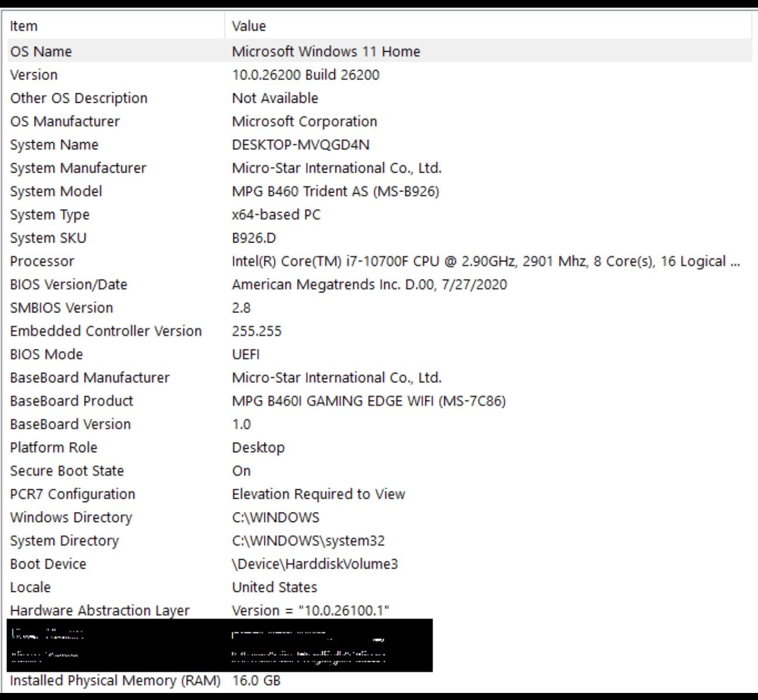
Task: Select the "BIOS Version/Date" label
Action: click(69, 285)
